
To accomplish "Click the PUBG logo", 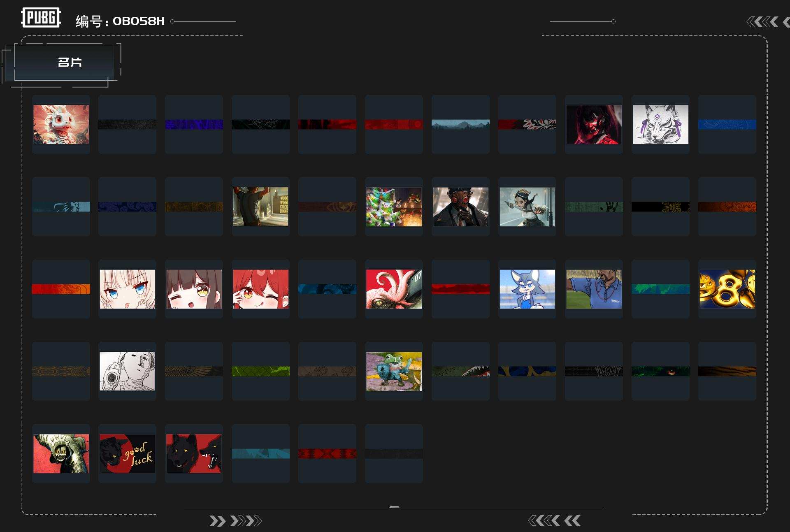I will point(41,18).
